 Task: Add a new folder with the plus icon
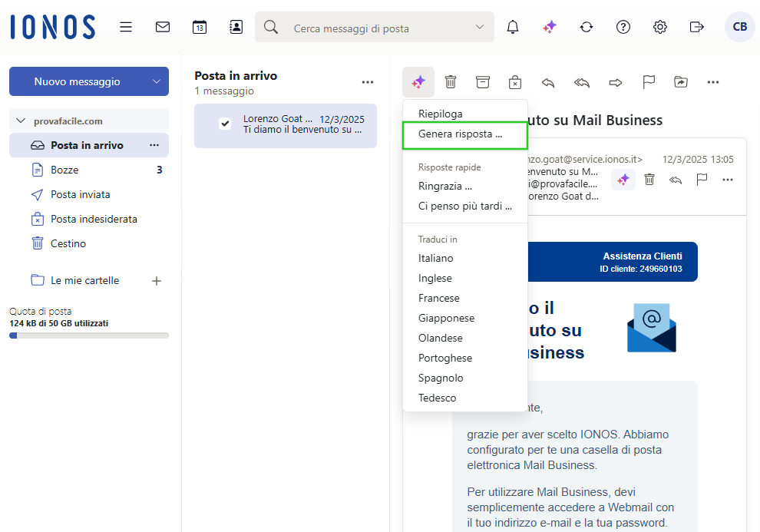pyautogui.click(x=157, y=281)
